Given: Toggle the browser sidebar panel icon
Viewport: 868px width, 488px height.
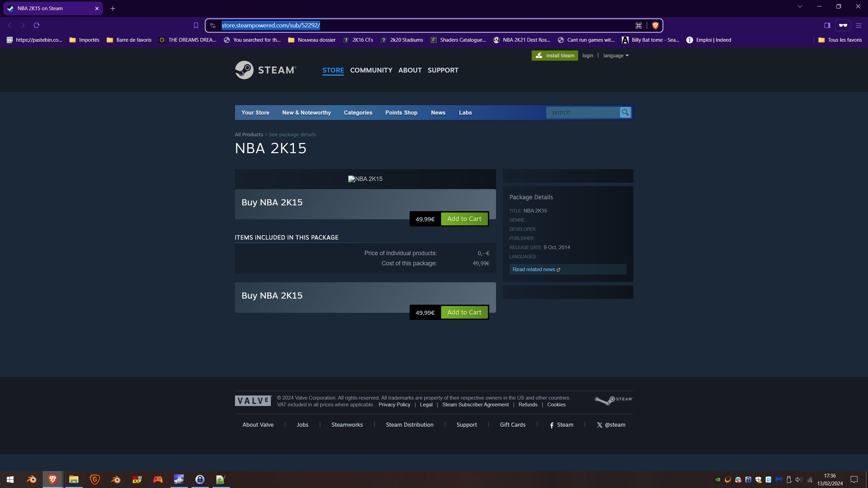Looking at the screenshot, I should 827,25.
